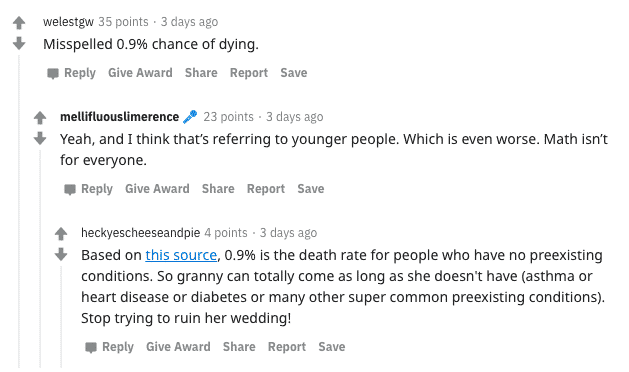This screenshot has height=372, width=629.
Task: Collapse mellifluouslimerence's reply thread line
Action: point(40,259)
